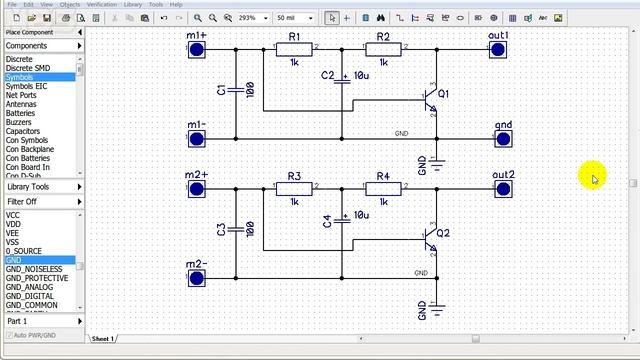Open the Library menu

pyautogui.click(x=133, y=4)
